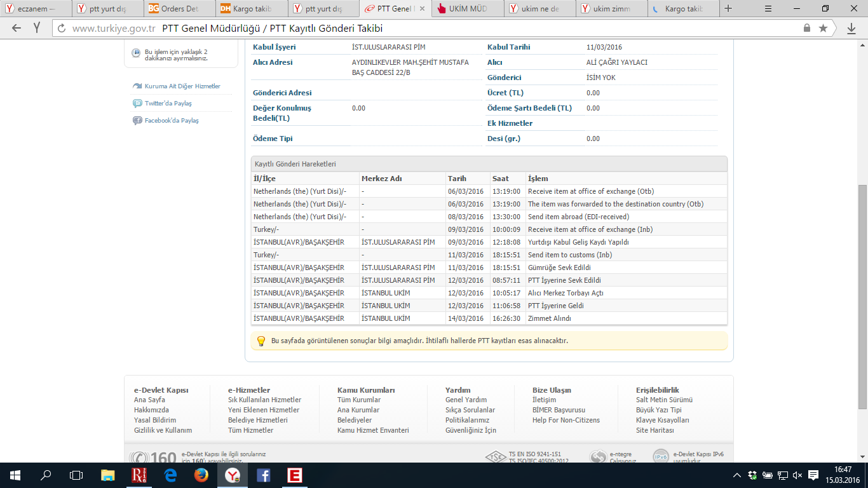This screenshot has width=868, height=488.
Task: Open taskbar search magnifier
Action: tap(46, 475)
